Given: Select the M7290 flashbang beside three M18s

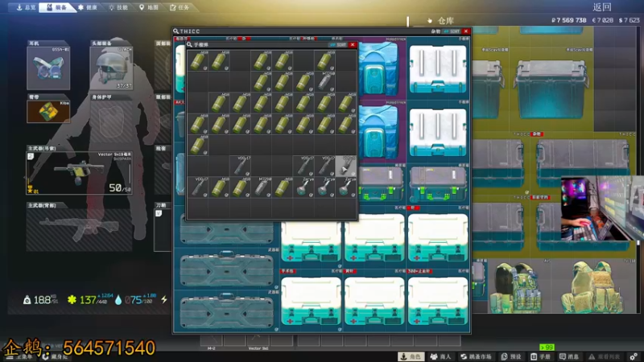Looking at the screenshot, I should point(324,82).
